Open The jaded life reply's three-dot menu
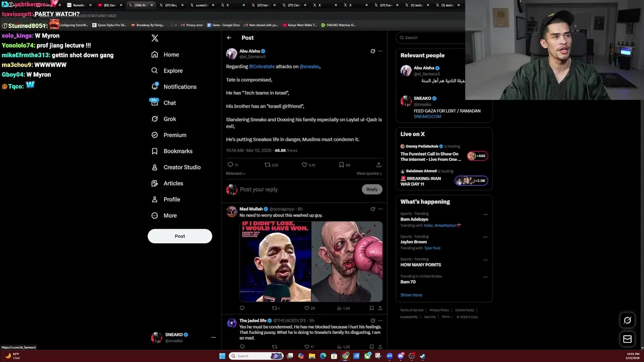This screenshot has width=644, height=362. tap(380, 320)
